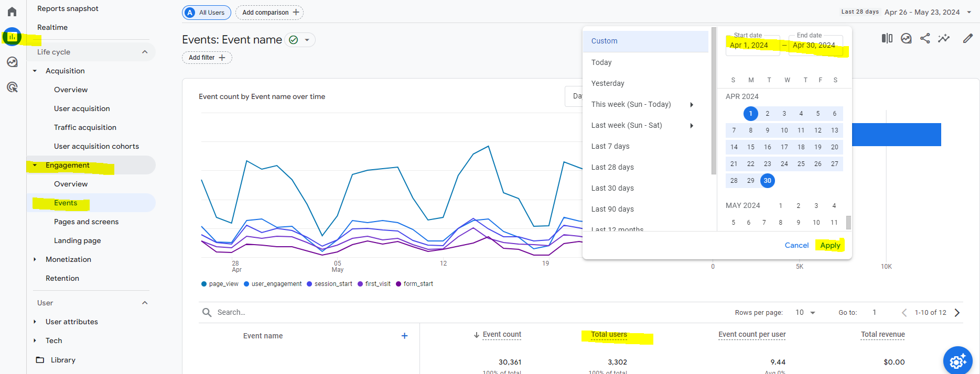The height and width of the screenshot is (374, 980).
Task: Open the Insights sparkline icon
Action: (944, 38)
